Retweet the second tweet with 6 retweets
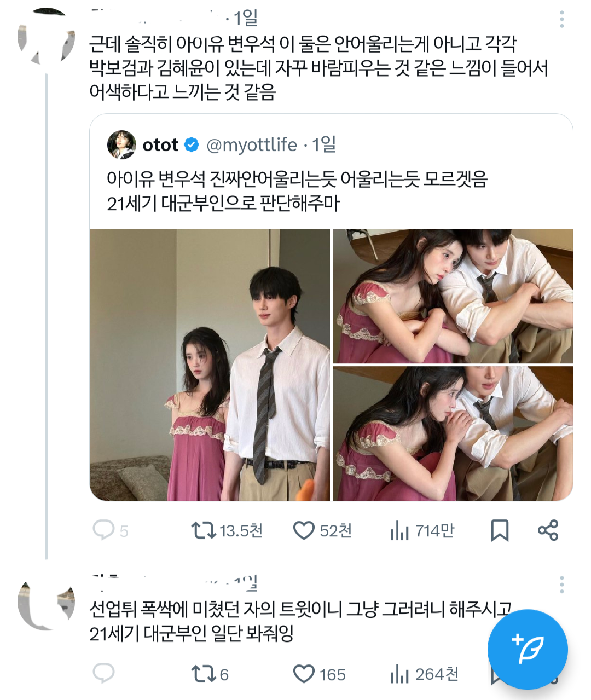Image resolution: width=591 pixels, height=700 pixels. tap(203, 674)
